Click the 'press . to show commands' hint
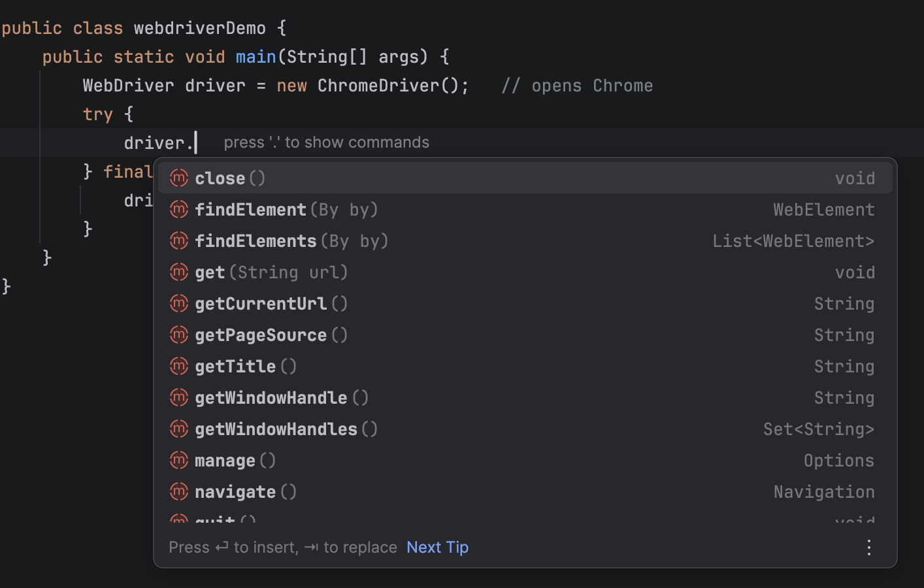Screen dimensions: 924x588 (327, 142)
